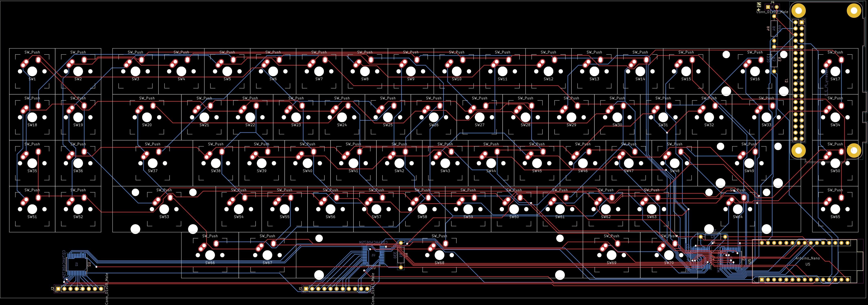Select the SW30 label text
This screenshot has height=305, width=868.
[617, 125]
